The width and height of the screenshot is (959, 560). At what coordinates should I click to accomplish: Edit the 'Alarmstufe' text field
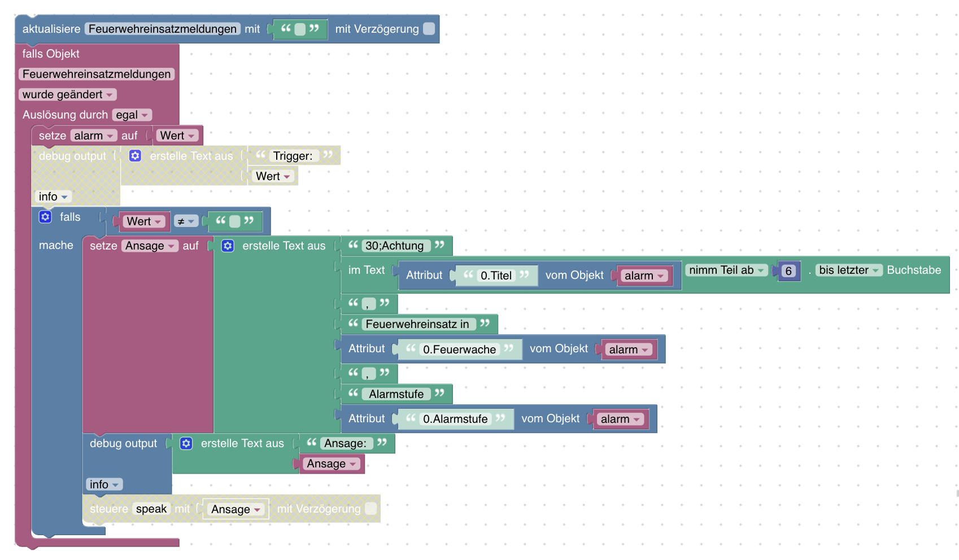396,394
